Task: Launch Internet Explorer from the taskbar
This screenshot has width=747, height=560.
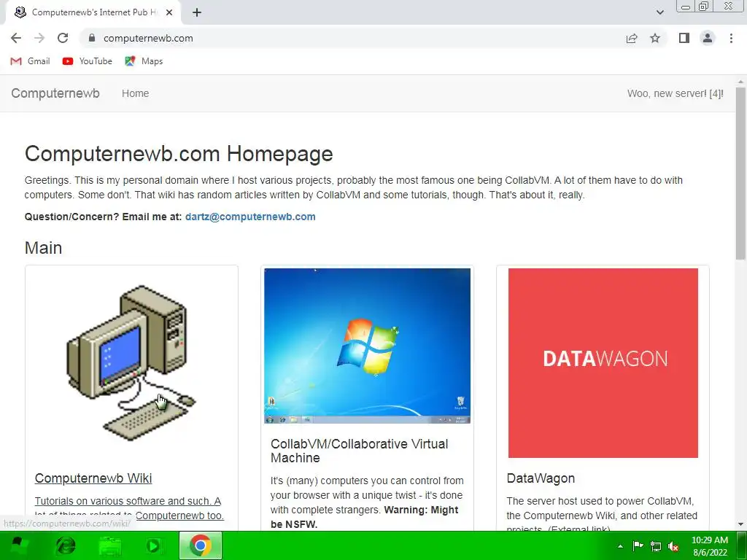Action: 65,545
